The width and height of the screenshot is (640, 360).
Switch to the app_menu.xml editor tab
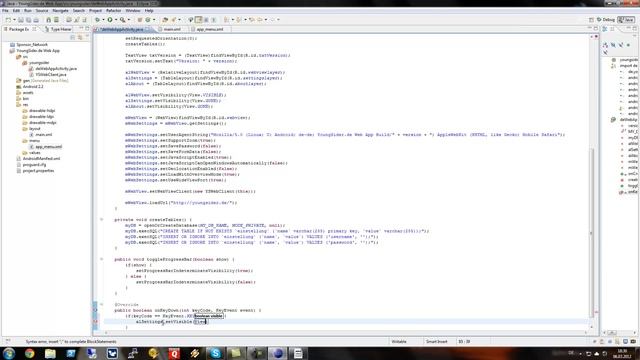click(x=210, y=29)
